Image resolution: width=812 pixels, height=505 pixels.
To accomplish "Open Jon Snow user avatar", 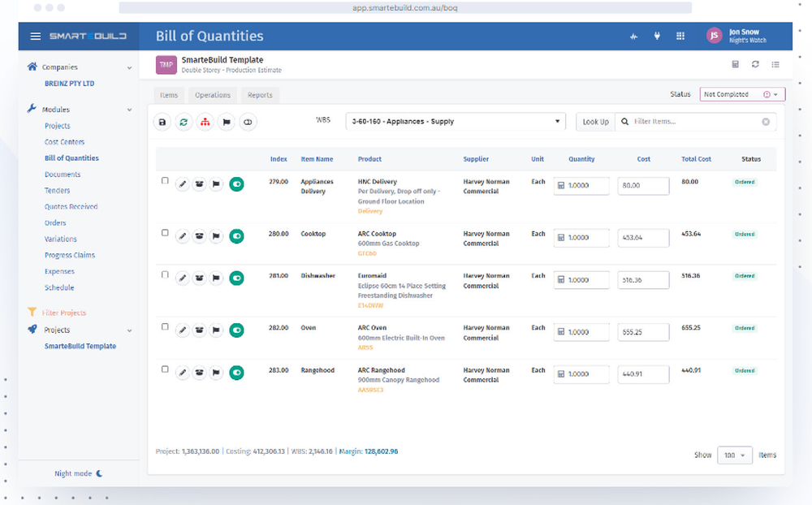I will [714, 36].
